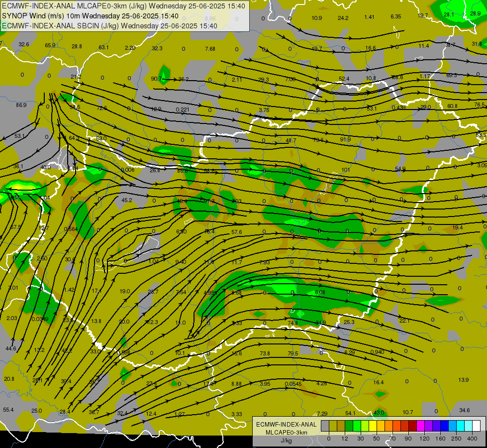The height and width of the screenshot is (448, 487).
Task: Click the legend scale value 160
Action: [x=440, y=439]
